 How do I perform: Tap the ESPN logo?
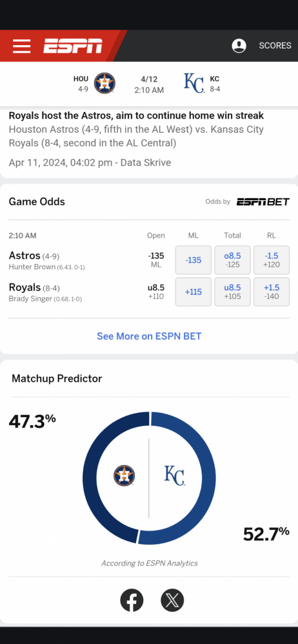click(x=73, y=46)
